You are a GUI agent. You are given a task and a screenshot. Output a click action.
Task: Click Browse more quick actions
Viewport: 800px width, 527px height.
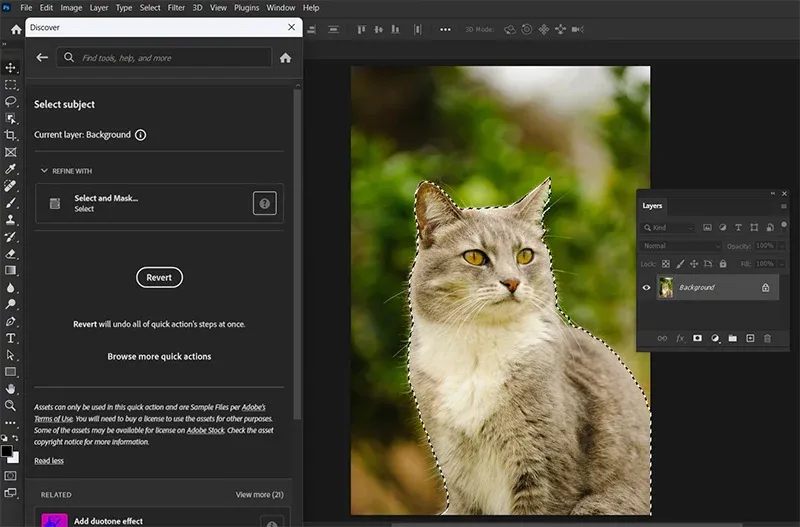tap(159, 357)
